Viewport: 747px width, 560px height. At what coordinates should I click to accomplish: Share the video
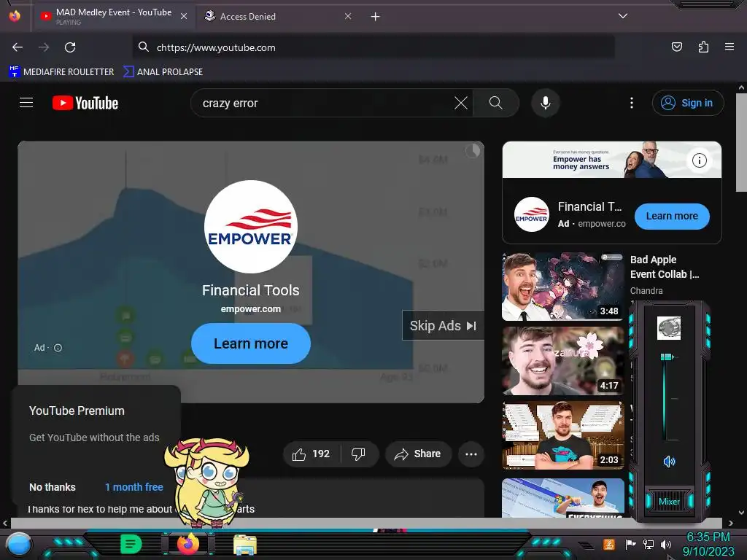pyautogui.click(x=417, y=454)
